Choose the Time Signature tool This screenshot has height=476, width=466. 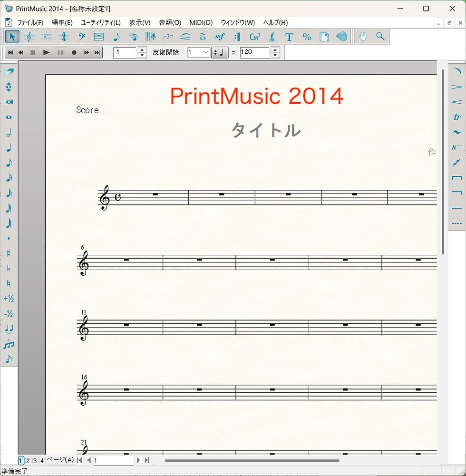[x=64, y=37]
